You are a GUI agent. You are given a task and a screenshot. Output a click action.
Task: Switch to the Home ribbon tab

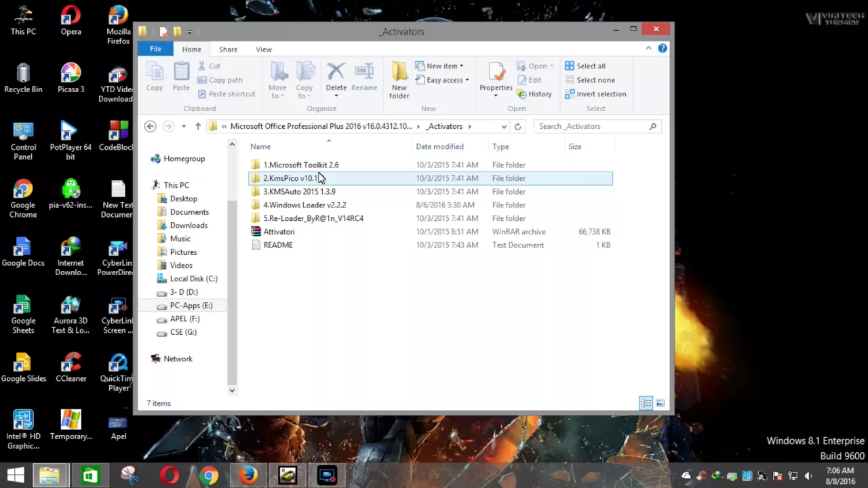191,49
